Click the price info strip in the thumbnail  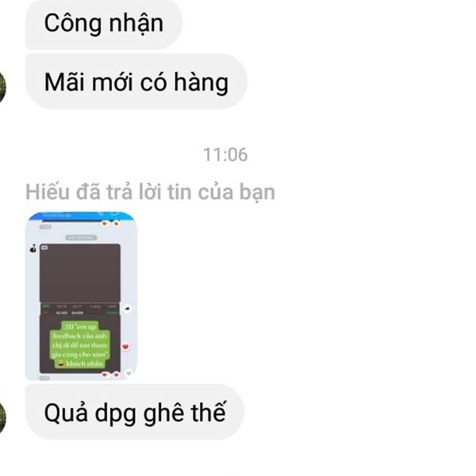(80, 309)
